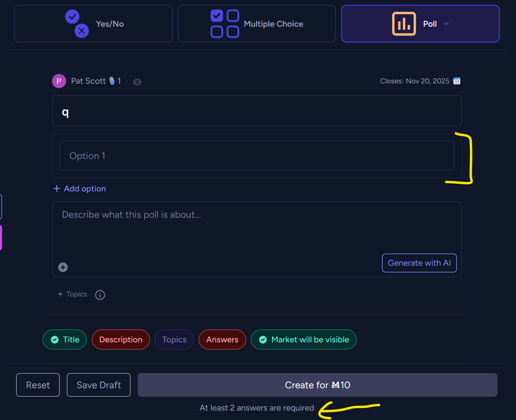This screenshot has height=420, width=516.
Task: Click Generate with AI button
Action: click(x=419, y=263)
